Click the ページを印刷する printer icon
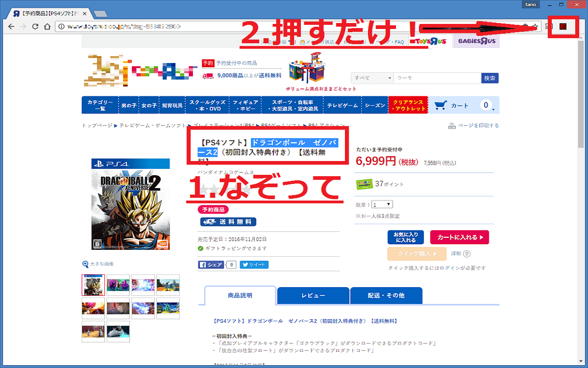This screenshot has height=368, width=588. (452, 126)
